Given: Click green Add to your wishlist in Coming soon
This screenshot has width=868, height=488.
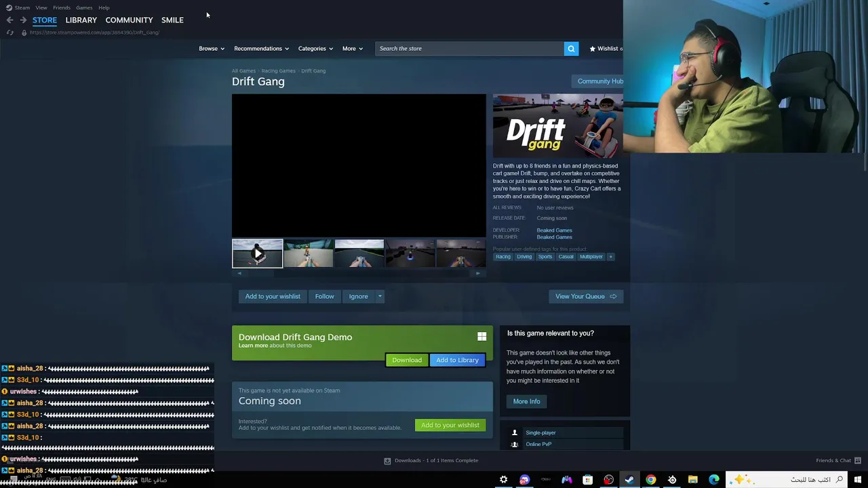Looking at the screenshot, I should [x=450, y=425].
